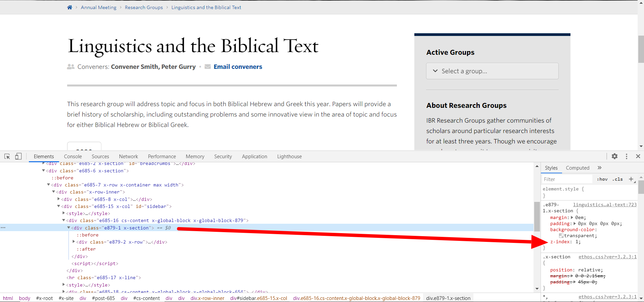
Task: Switch to the Elements tab
Action: tap(44, 157)
